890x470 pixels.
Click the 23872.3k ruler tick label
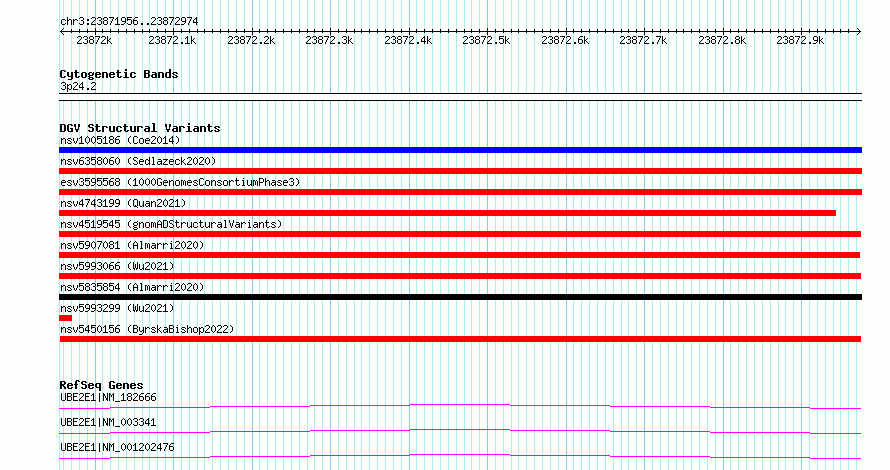(x=329, y=41)
